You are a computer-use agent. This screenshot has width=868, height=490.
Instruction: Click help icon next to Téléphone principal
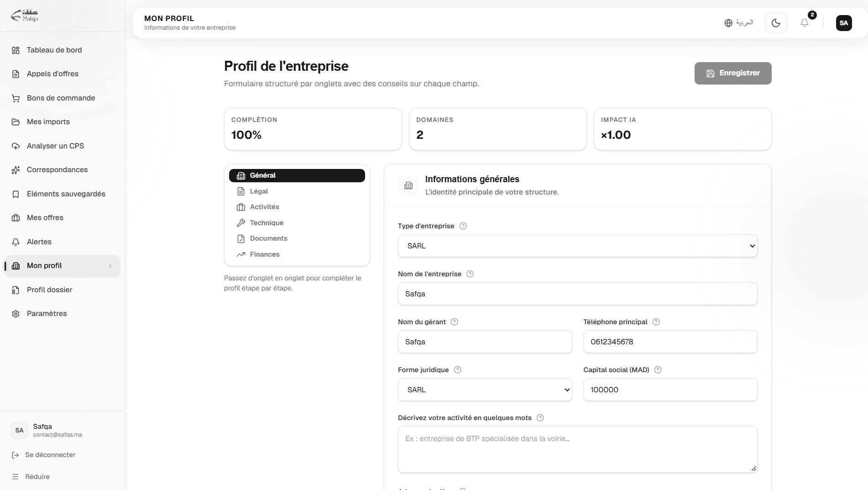coord(656,322)
